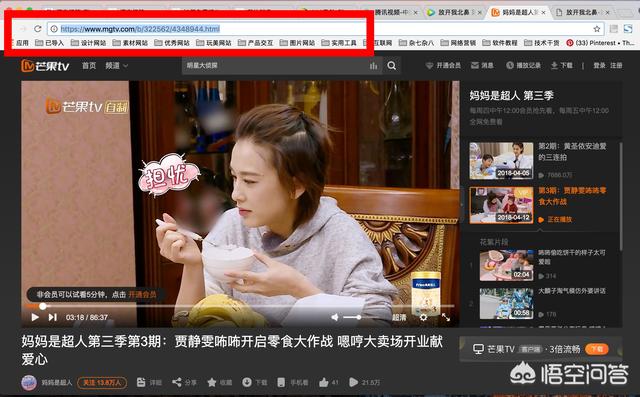
Task: Open episode 2 thumbnail dated 2018-04-05
Action: (x=501, y=161)
